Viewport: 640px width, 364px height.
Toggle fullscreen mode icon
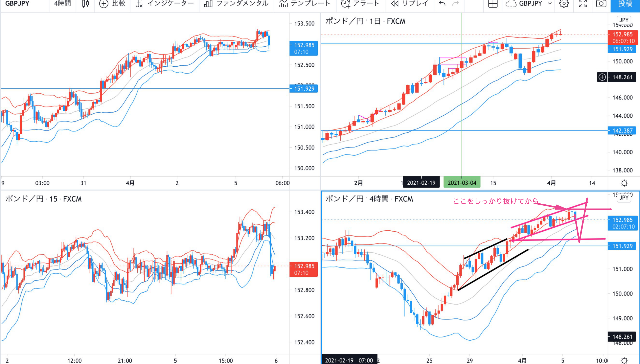tap(583, 4)
